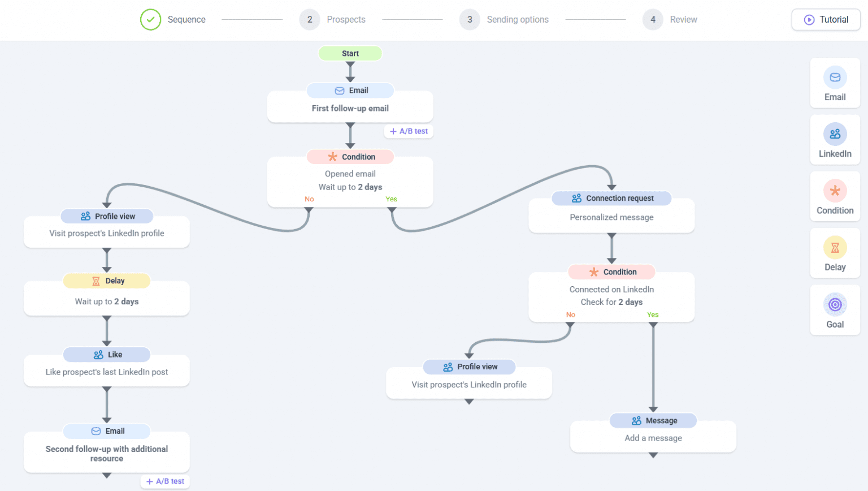Click people icon on Like node
Viewport: 868px width, 491px height.
click(x=98, y=355)
